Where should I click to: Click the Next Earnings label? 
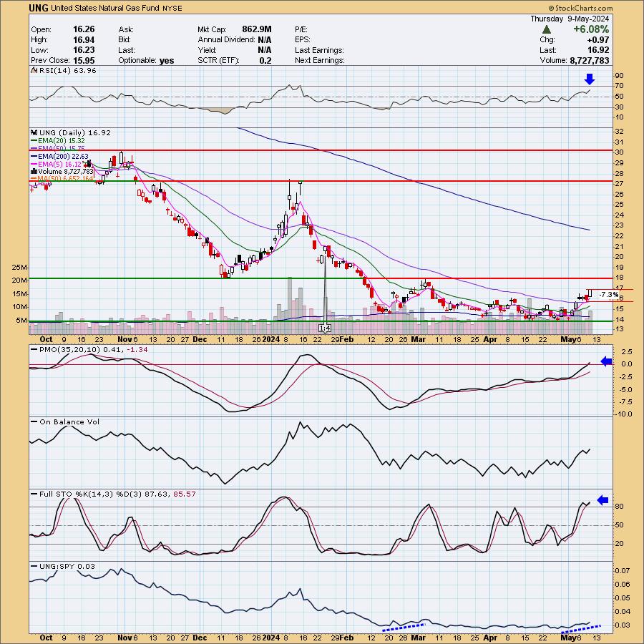(320, 60)
